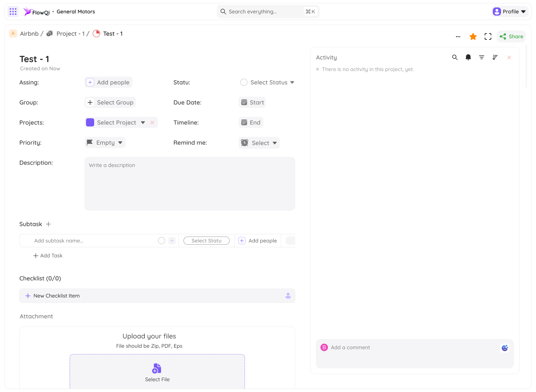Open the three-dot more options menu
This screenshot has height=392, width=536.
(x=458, y=36)
